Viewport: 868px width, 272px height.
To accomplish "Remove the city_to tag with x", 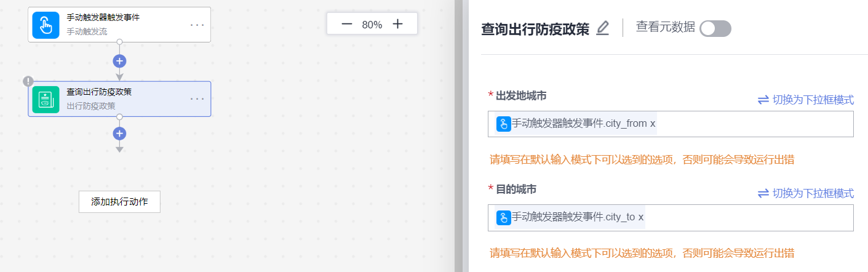I will coord(641,217).
